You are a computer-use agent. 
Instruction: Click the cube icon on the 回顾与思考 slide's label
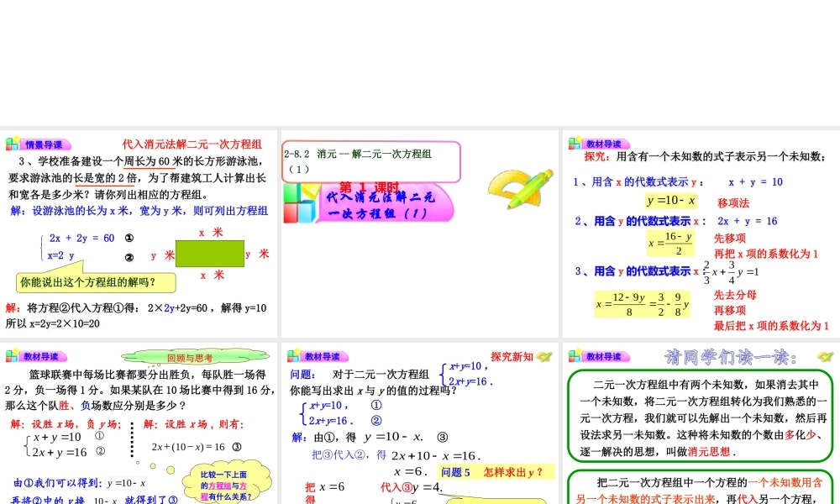pyautogui.click(x=12, y=355)
